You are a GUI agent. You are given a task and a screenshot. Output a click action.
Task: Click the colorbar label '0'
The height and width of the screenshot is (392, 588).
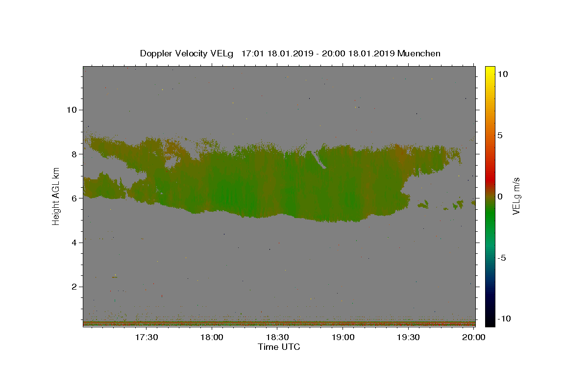tap(500, 196)
